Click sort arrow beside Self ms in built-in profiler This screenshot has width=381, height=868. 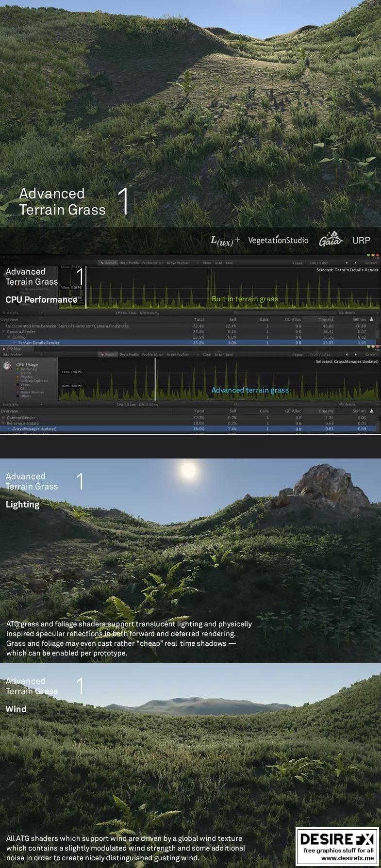click(x=371, y=319)
